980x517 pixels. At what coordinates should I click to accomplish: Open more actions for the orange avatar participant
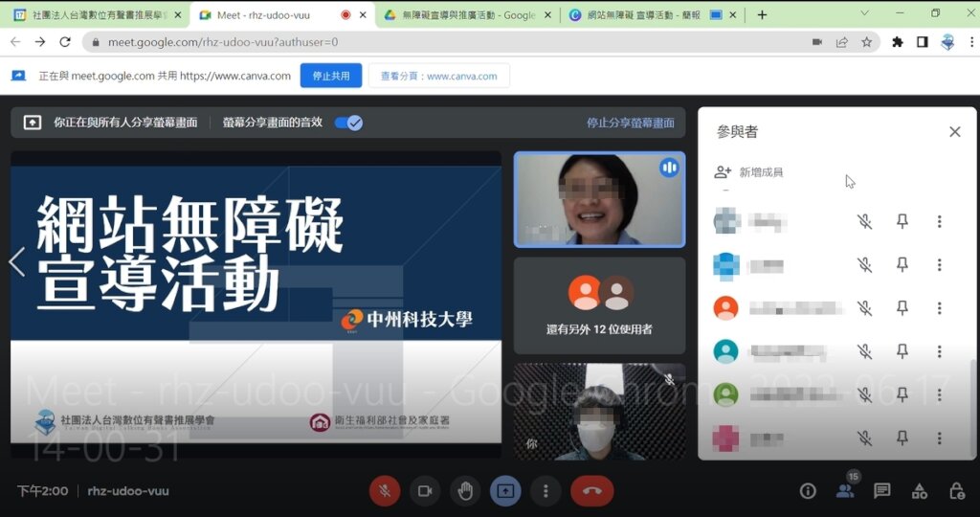pyautogui.click(x=939, y=307)
